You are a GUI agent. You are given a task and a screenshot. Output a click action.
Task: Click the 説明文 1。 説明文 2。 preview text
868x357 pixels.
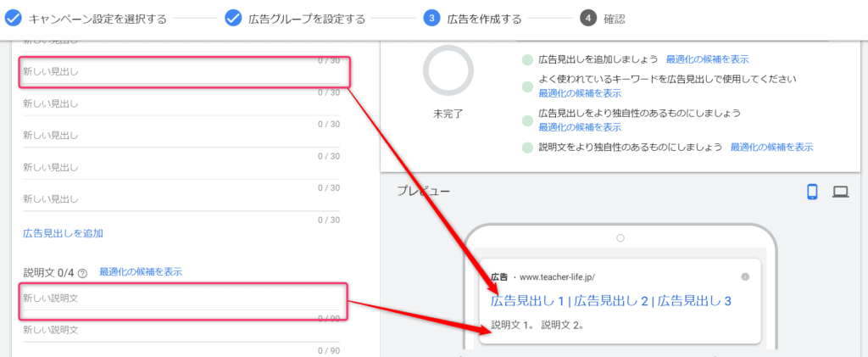pyautogui.click(x=538, y=324)
